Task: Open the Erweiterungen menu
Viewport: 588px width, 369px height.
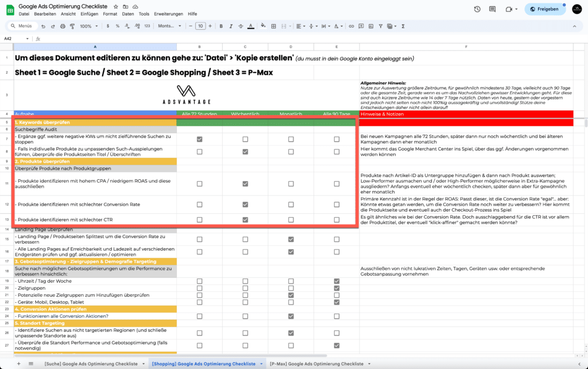Action: click(168, 14)
